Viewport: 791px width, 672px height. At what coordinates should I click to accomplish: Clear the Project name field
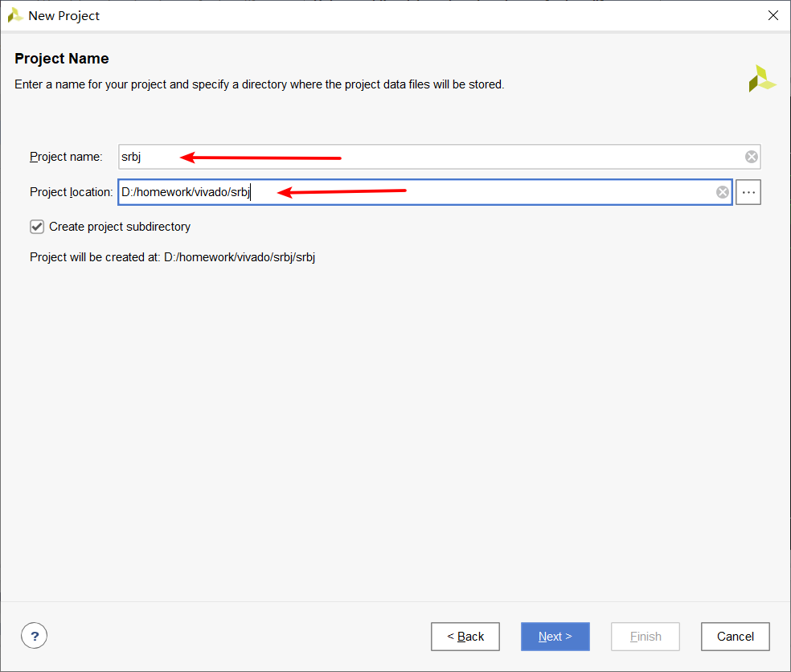751,157
